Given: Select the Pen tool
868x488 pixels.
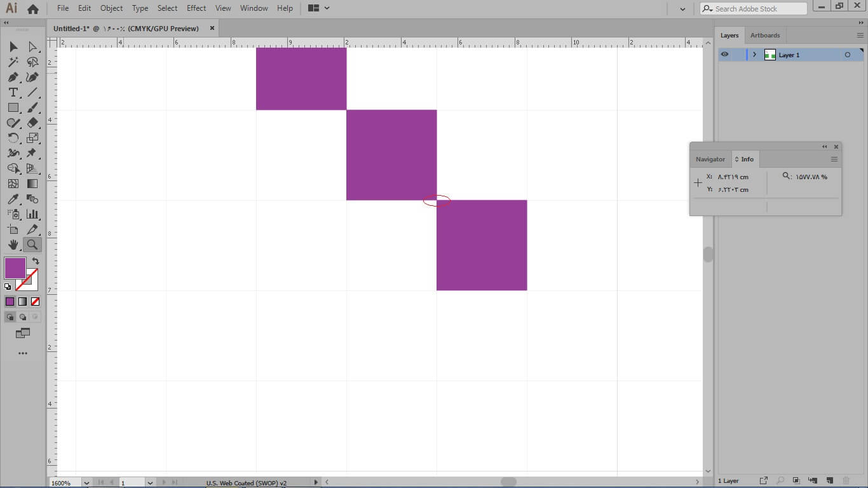Looking at the screenshot, I should click(13, 77).
